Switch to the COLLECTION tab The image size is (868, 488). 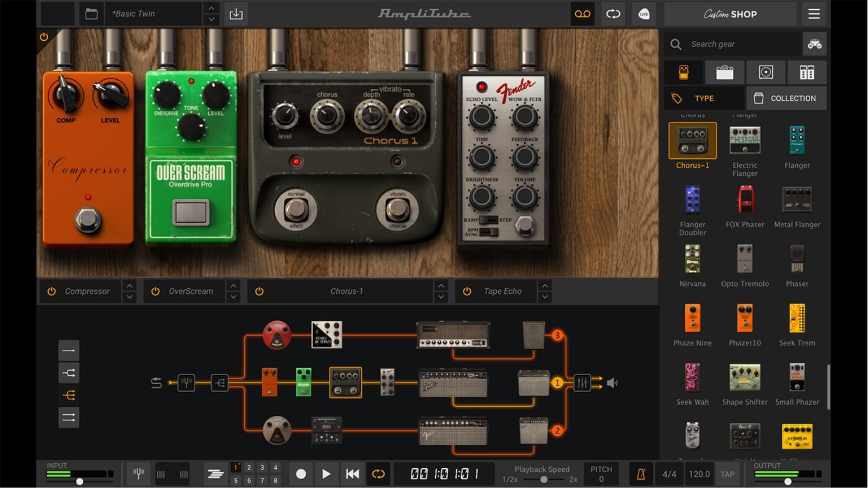(786, 98)
